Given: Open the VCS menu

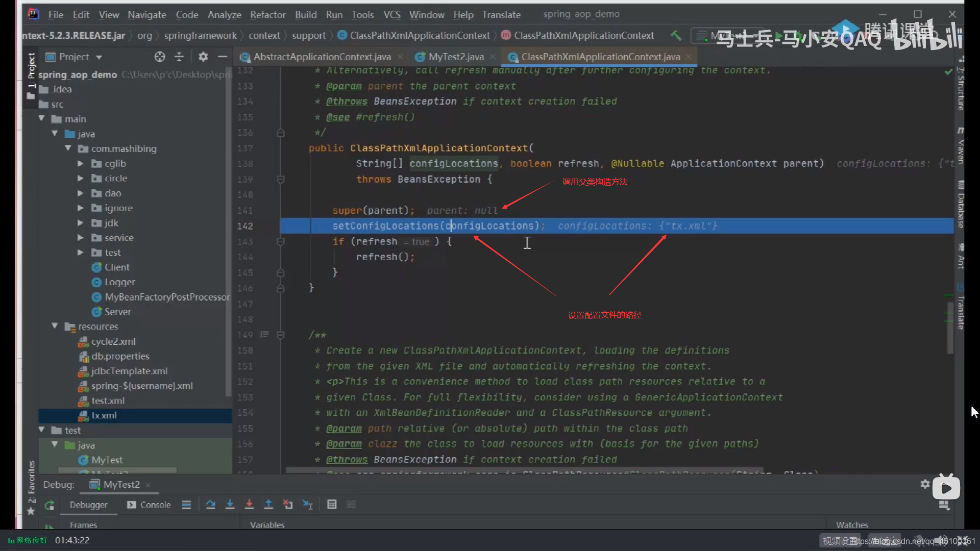Looking at the screenshot, I should pos(392,14).
